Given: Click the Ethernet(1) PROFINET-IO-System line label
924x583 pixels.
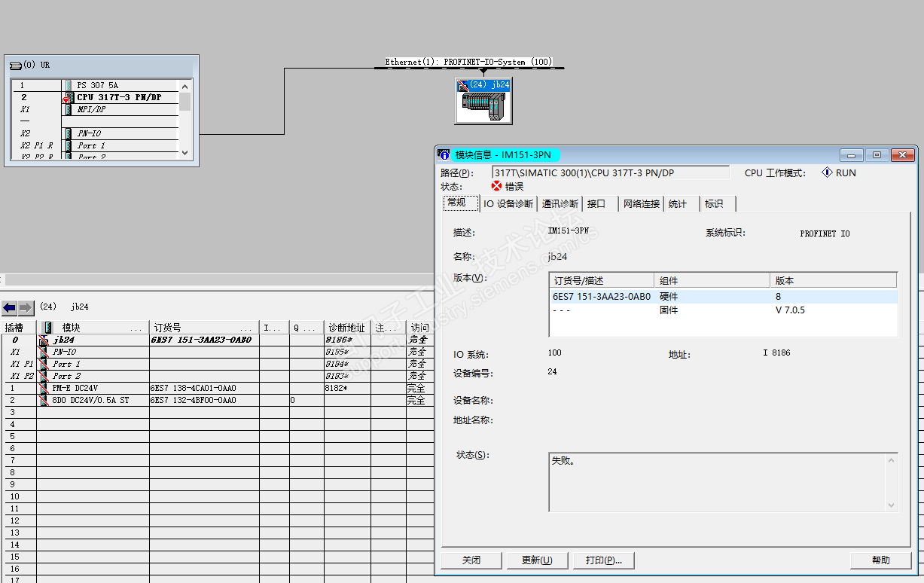Looking at the screenshot, I should [468, 62].
